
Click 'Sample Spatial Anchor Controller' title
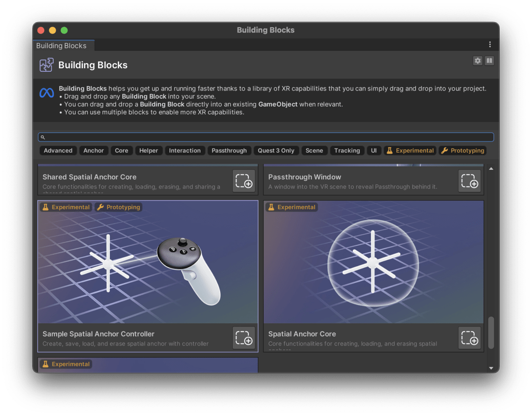tap(98, 334)
